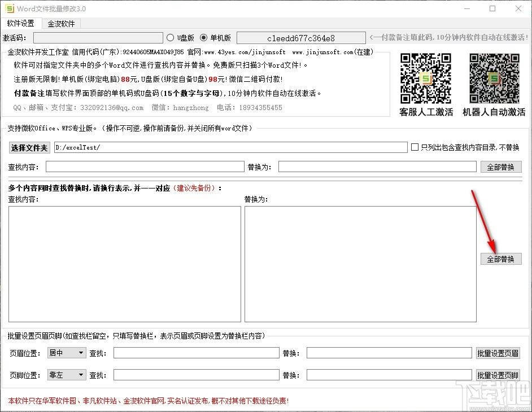The image size is (532, 412).
Task: Close the Word文件批量修改3.0 window
Action: point(518,8)
